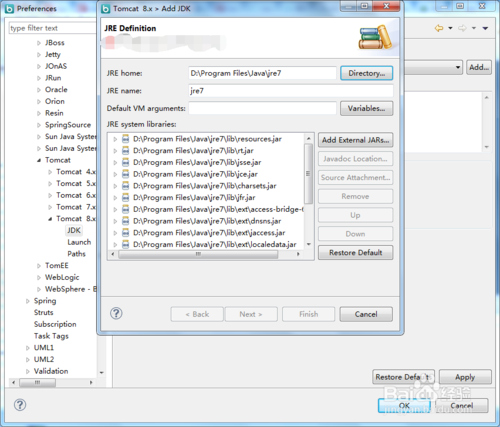Select the Oracle tree item
The height and width of the screenshot is (427, 500).
click(x=56, y=90)
